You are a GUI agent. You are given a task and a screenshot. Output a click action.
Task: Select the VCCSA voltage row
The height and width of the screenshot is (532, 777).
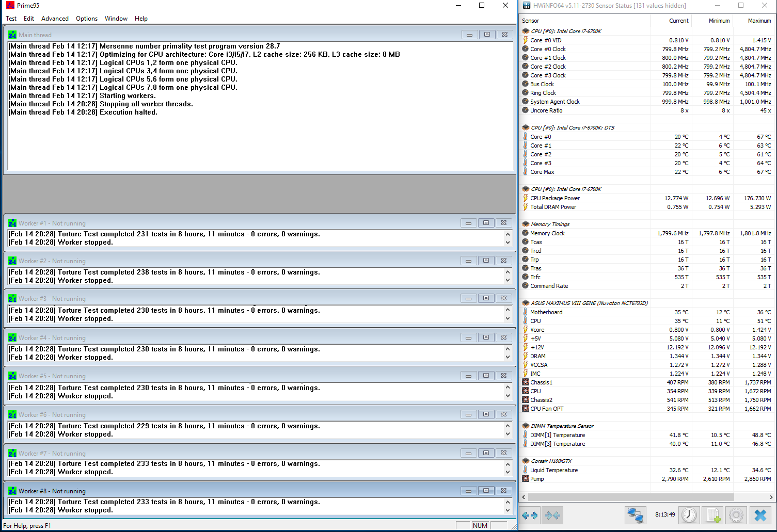pyautogui.click(x=647, y=365)
